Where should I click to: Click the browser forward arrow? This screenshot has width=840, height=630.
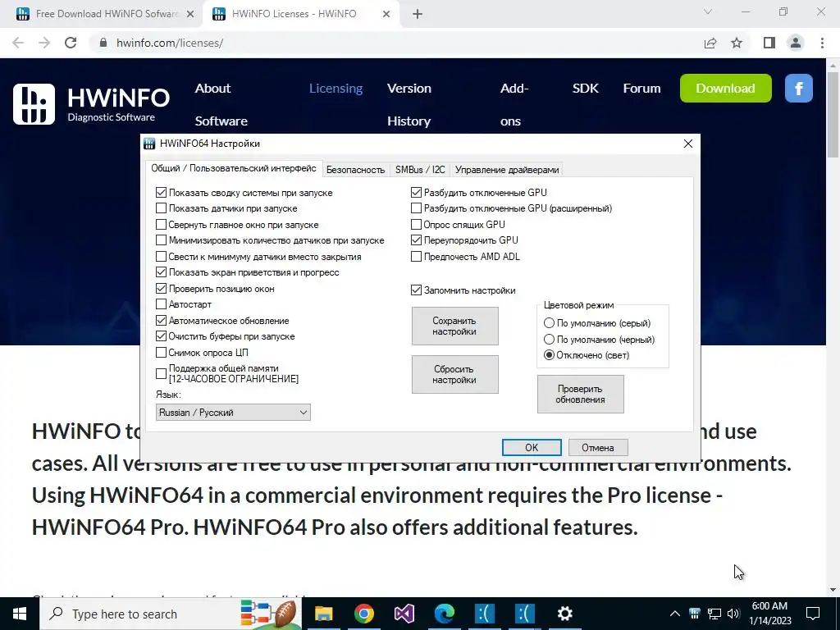[x=44, y=43]
